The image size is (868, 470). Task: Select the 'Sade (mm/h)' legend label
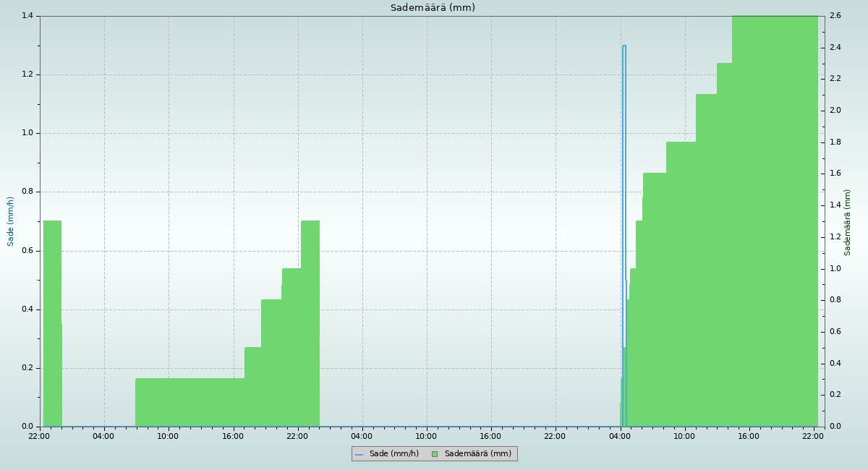click(393, 454)
